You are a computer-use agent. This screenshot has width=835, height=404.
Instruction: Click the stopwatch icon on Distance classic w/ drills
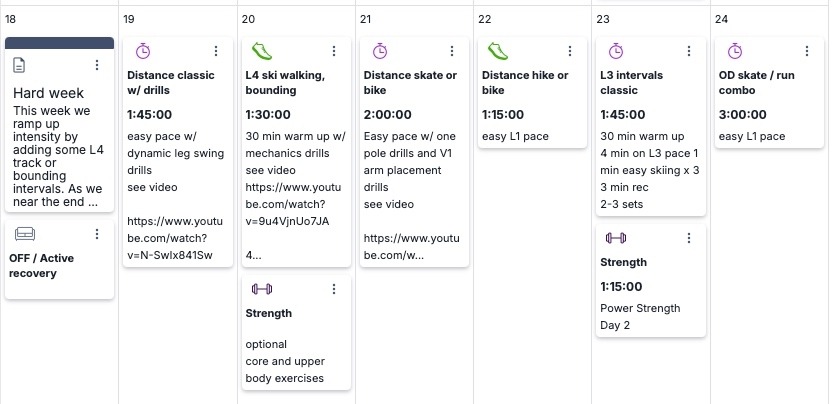pyautogui.click(x=143, y=51)
